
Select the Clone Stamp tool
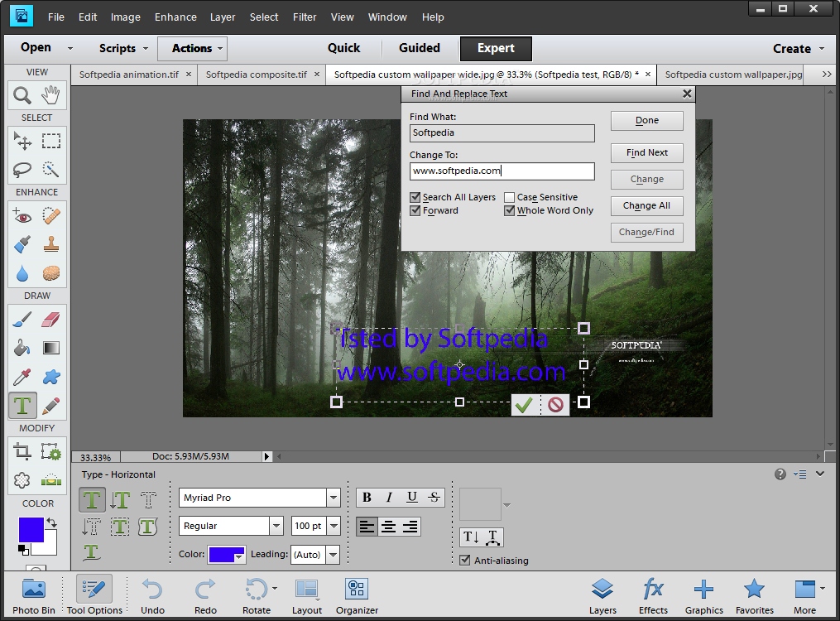pyautogui.click(x=50, y=244)
